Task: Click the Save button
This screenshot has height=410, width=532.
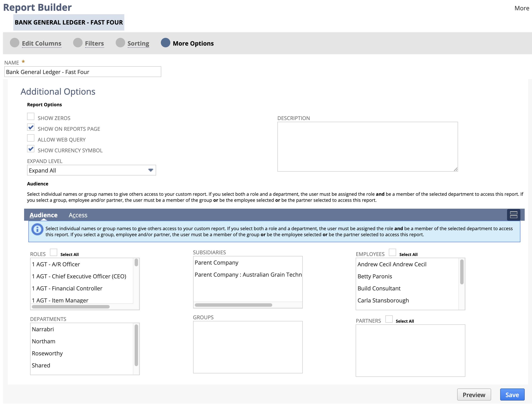Action: pyautogui.click(x=512, y=395)
